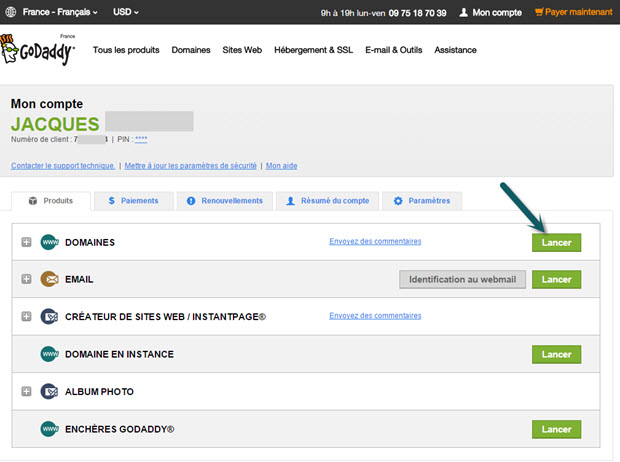Image resolution: width=620 pixels, height=462 pixels.
Task: Open the Assistance menu
Action: pos(456,50)
